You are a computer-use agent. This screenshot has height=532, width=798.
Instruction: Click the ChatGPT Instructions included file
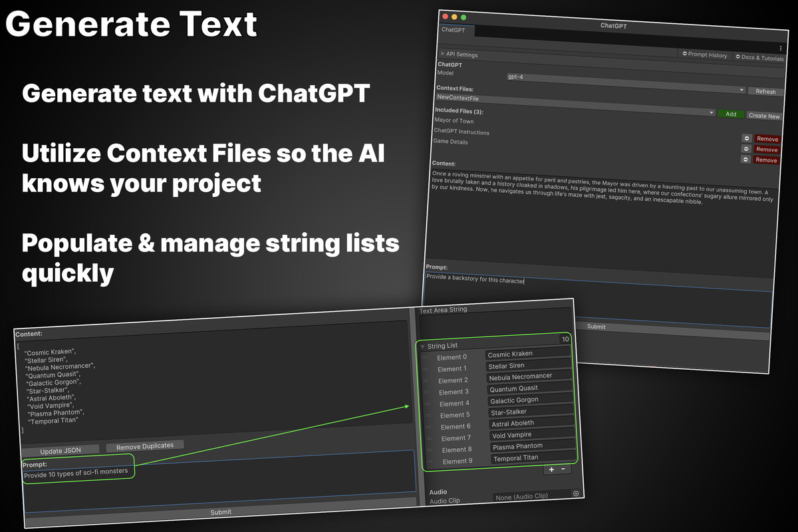tap(462, 132)
